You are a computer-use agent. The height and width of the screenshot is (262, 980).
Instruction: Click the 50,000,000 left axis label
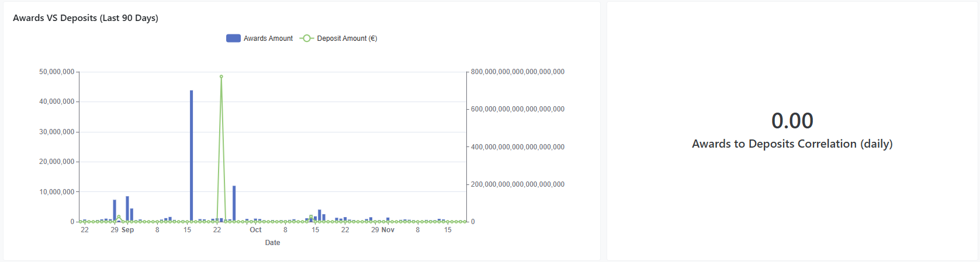pyautogui.click(x=57, y=72)
